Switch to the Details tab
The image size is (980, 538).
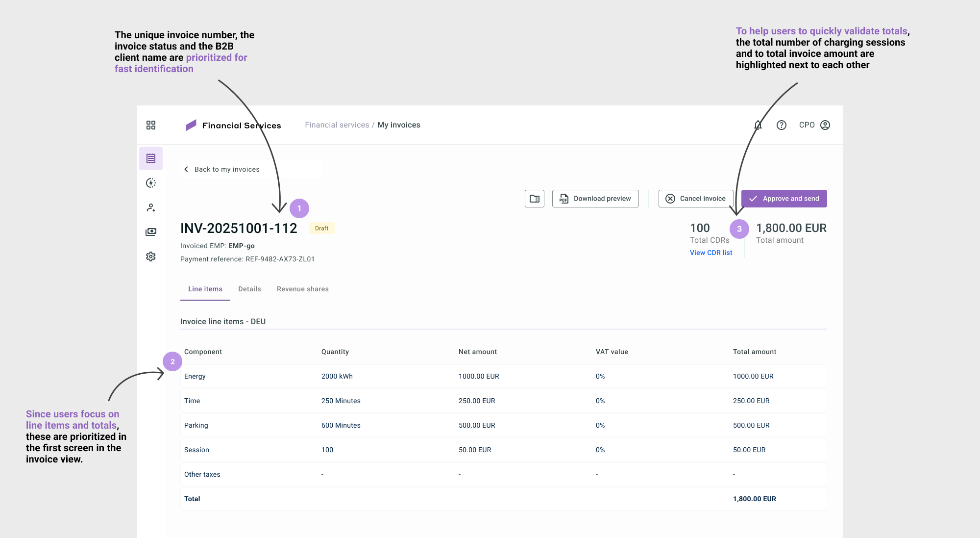249,289
